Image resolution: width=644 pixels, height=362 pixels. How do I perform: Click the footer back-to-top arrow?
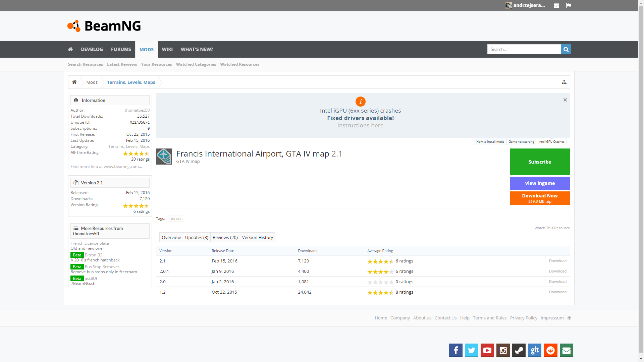(x=569, y=318)
